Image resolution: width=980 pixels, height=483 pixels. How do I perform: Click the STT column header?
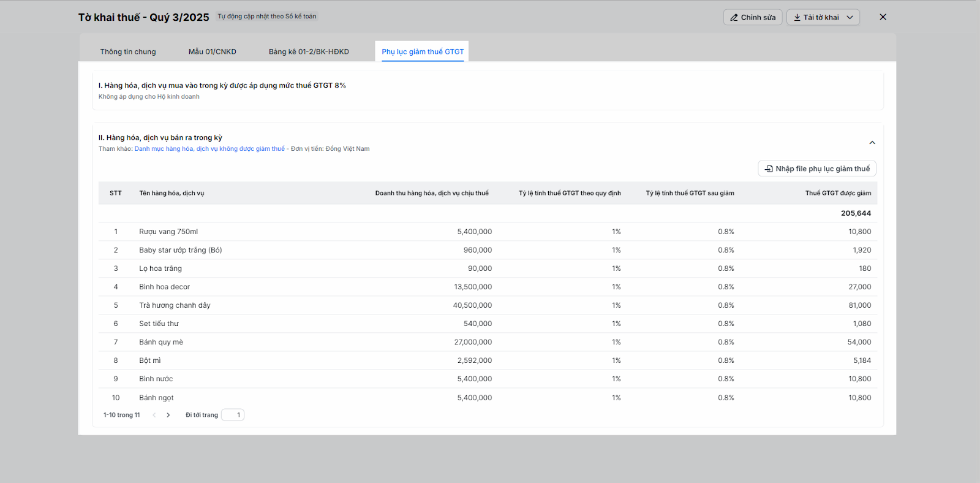pos(116,193)
